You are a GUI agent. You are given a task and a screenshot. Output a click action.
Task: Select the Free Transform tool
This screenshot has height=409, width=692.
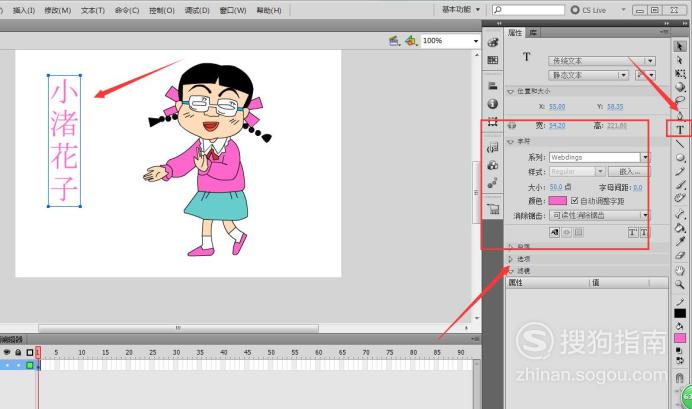[680, 73]
